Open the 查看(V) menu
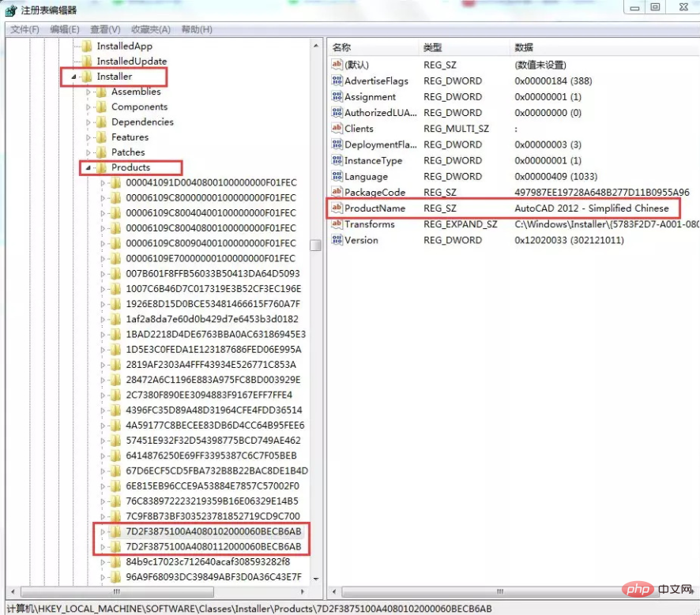 [x=105, y=29]
